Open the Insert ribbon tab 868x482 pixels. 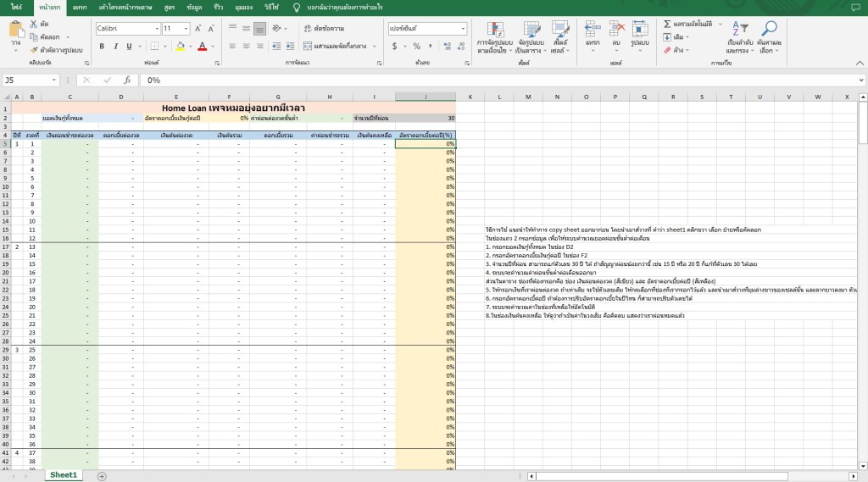[x=80, y=7]
